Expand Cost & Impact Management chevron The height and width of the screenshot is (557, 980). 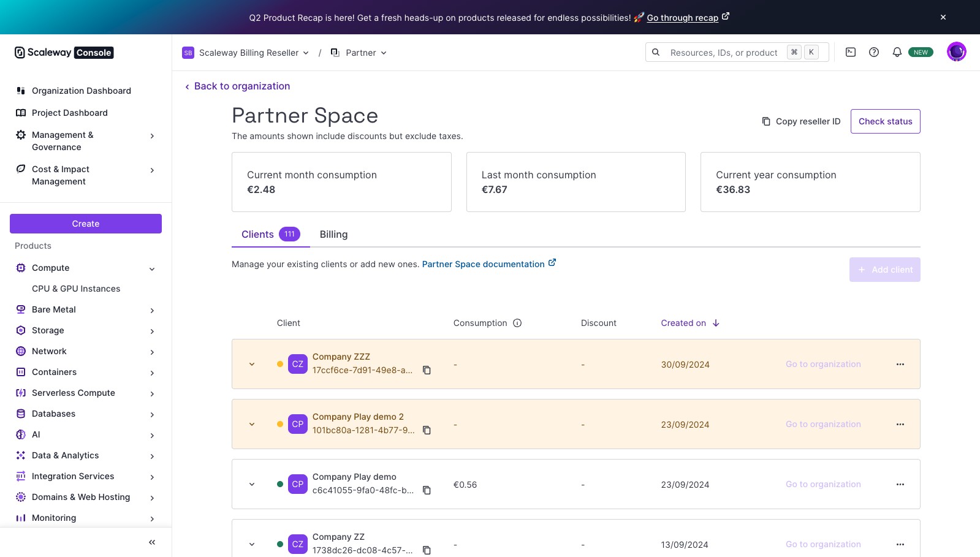(x=152, y=170)
